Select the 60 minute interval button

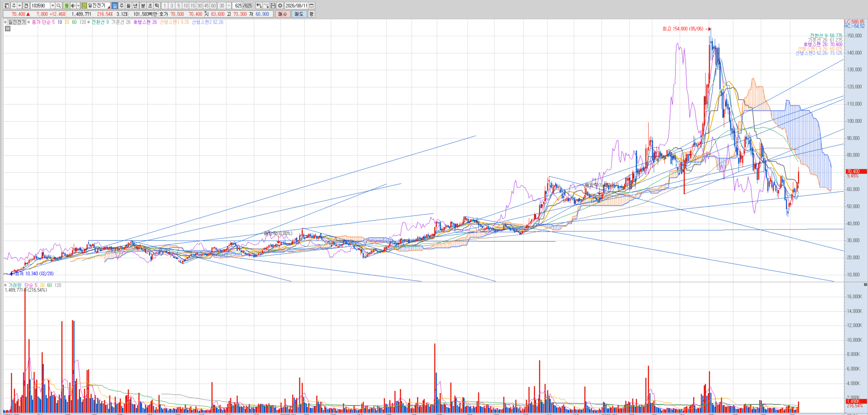tap(213, 5)
